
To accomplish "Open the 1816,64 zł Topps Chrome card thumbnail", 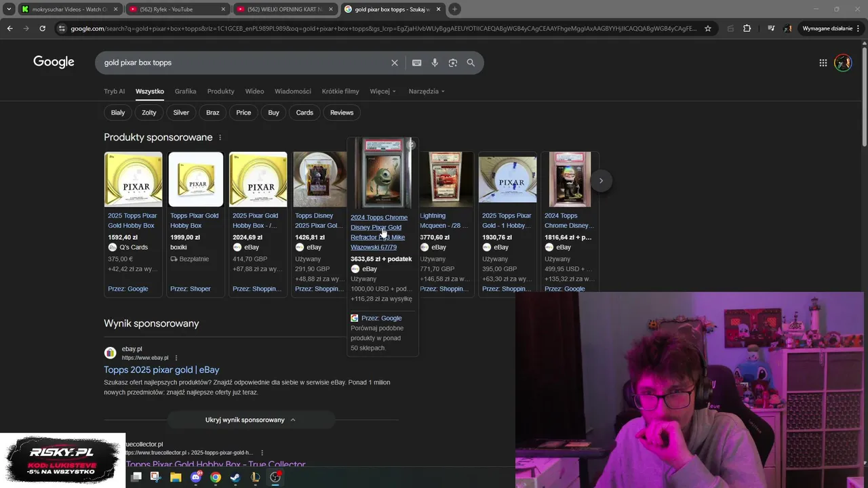I will click(x=570, y=180).
